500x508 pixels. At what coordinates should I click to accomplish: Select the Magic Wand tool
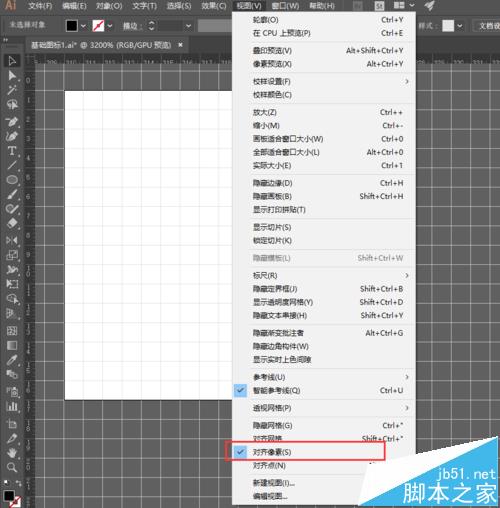pyautogui.click(x=12, y=90)
